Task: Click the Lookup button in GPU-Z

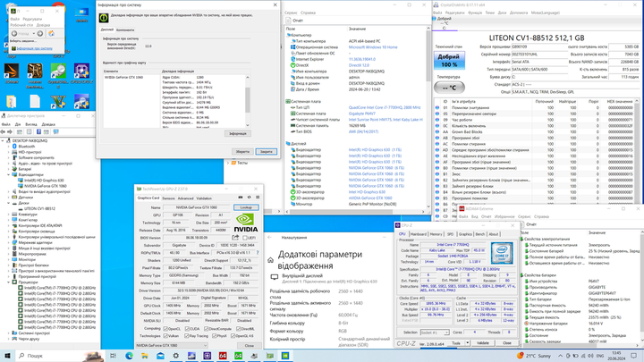Action: (246, 207)
